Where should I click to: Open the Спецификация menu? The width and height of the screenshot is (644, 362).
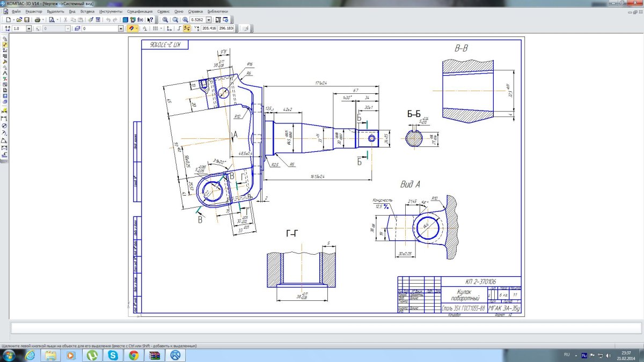[140, 11]
